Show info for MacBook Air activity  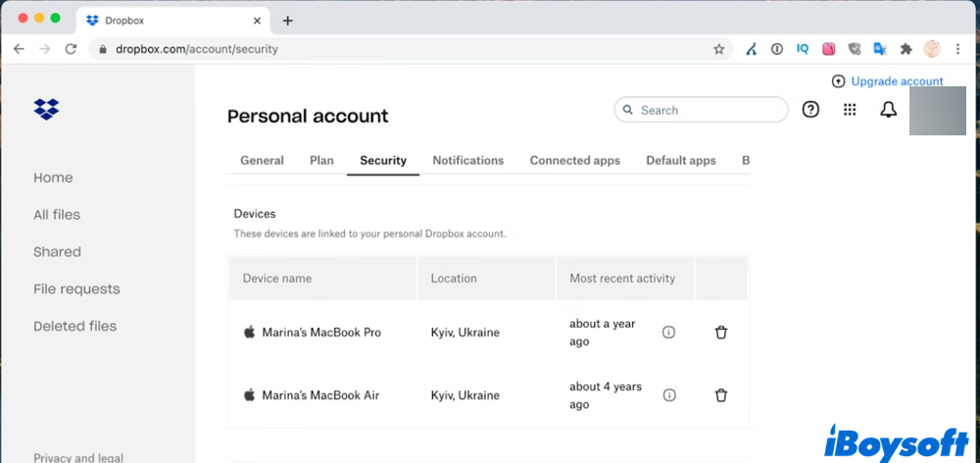tap(669, 395)
